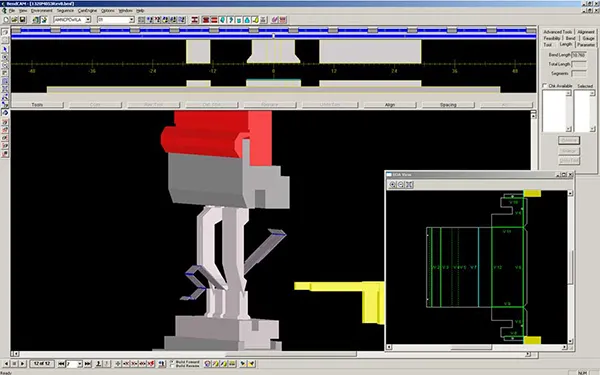600x375 pixels.
Task: Switch to the Gauge tab
Action: 588,38
